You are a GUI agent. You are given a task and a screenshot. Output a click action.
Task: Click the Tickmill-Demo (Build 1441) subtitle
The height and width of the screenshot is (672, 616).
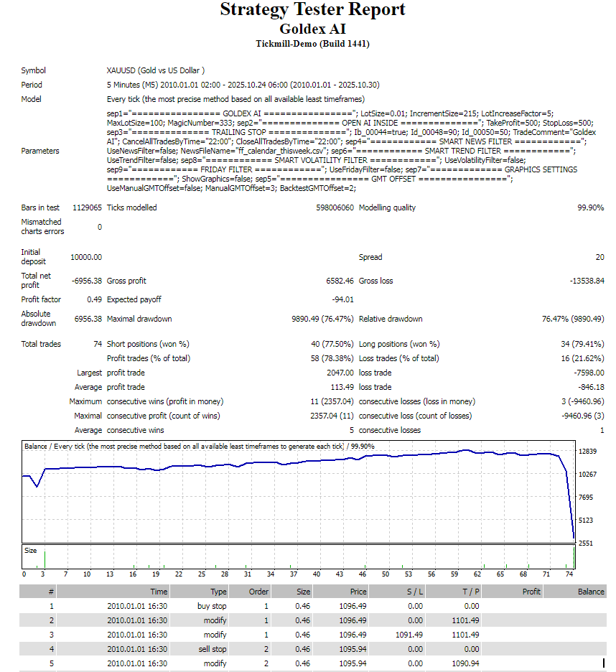(312, 44)
